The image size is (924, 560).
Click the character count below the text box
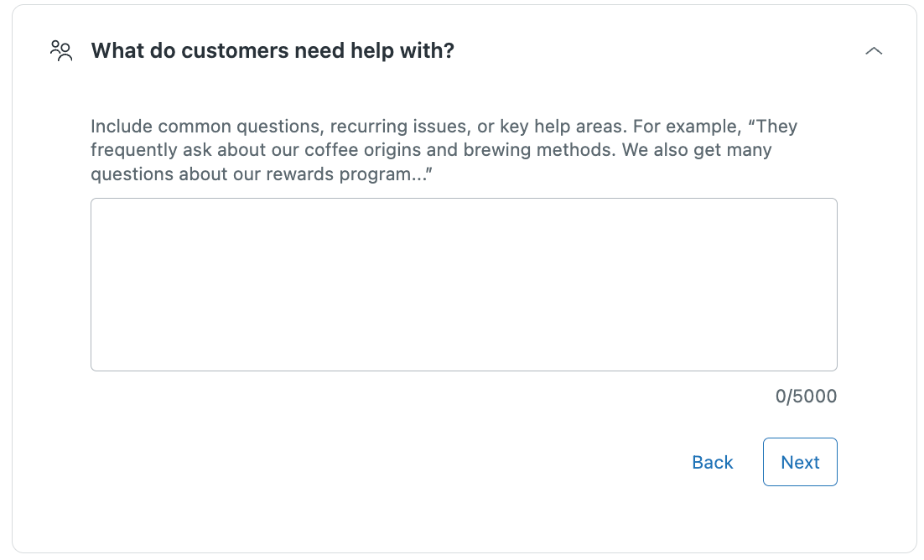click(x=806, y=397)
